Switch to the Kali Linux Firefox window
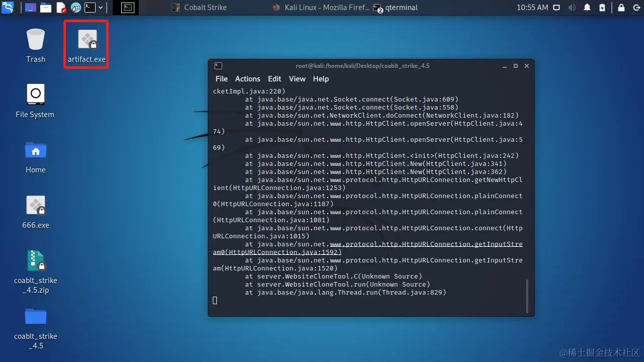This screenshot has height=362, width=644. tap(321, 8)
